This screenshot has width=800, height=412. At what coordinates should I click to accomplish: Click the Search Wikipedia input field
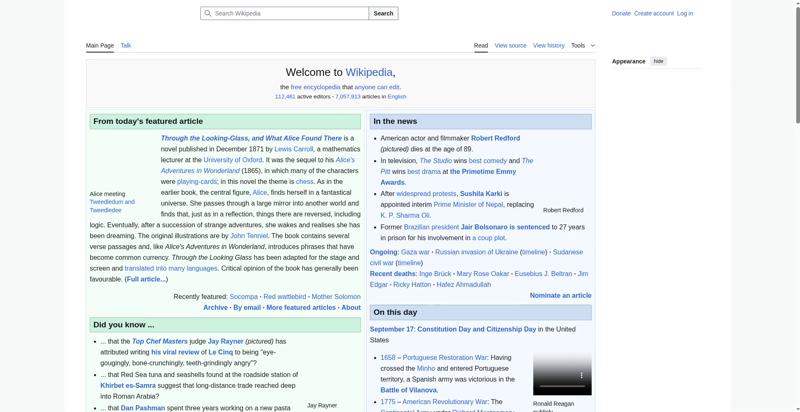click(284, 13)
